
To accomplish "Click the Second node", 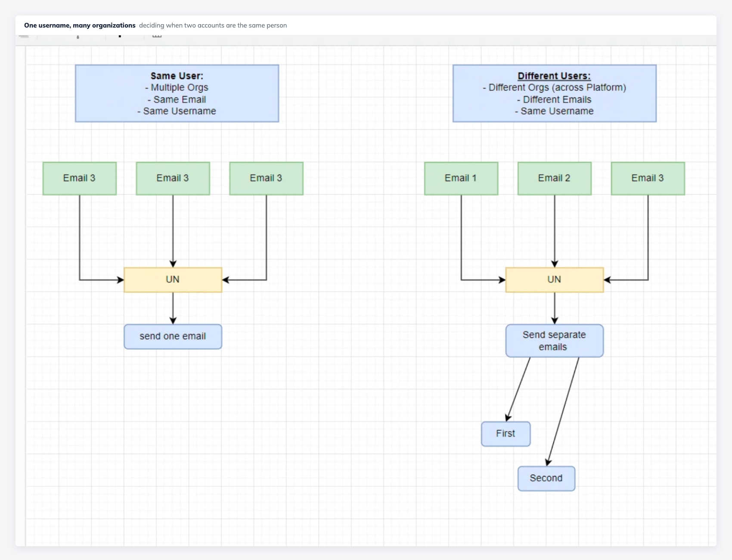I will pos(546,479).
